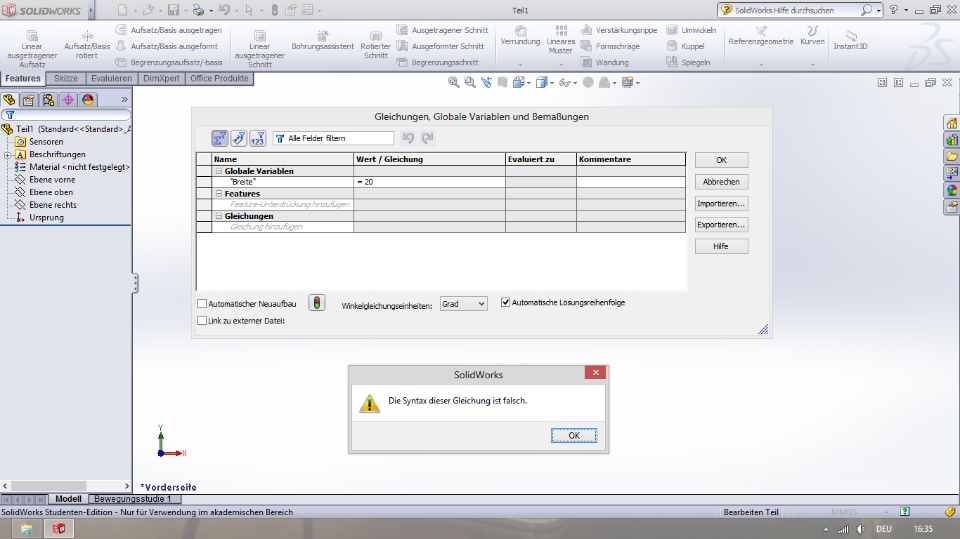
Task: Select the equation view icon
Action: (220, 138)
